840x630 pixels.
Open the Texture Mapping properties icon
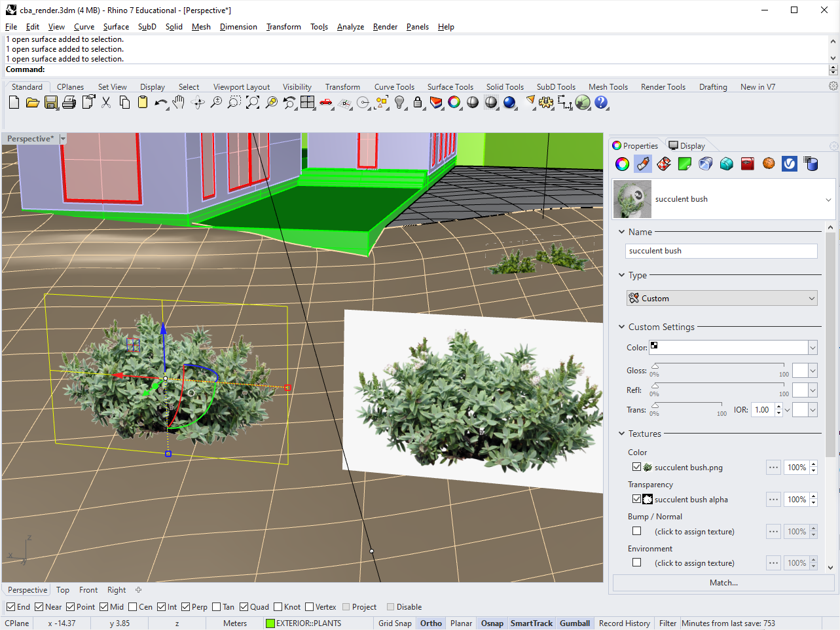click(x=664, y=164)
